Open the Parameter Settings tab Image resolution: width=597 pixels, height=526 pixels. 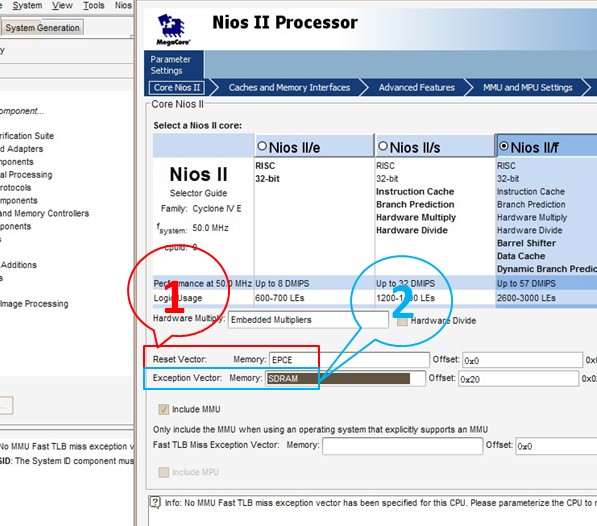coord(174,65)
